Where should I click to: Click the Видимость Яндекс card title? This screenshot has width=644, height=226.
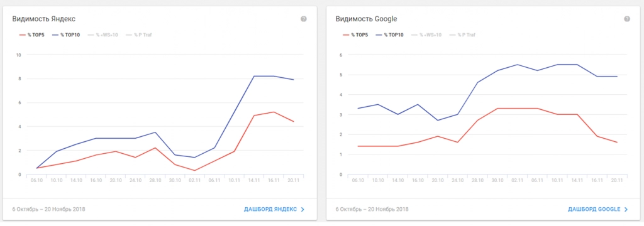tap(43, 19)
